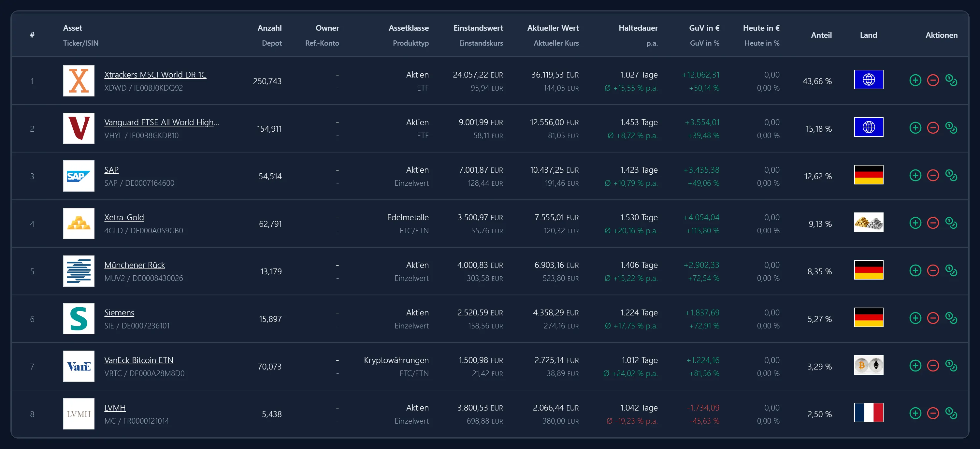Open the Xtrackers MSCI World DR 1C link
The image size is (980, 449).
tap(155, 75)
